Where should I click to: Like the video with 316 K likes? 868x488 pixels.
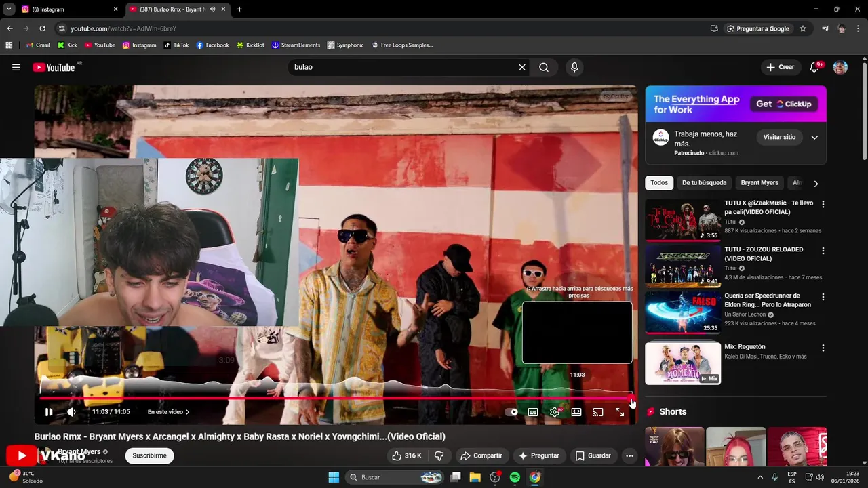(407, 455)
